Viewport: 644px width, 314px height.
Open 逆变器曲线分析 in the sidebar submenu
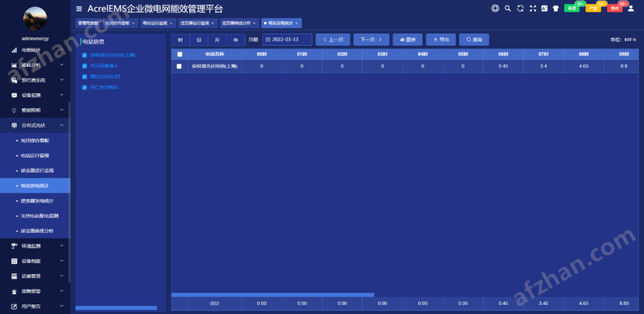35,231
